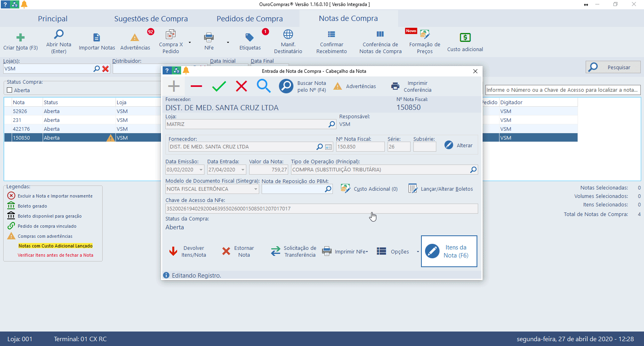Close the Entrada de Nota de Compra dialog
The height and width of the screenshot is (346, 644).
[475, 71]
